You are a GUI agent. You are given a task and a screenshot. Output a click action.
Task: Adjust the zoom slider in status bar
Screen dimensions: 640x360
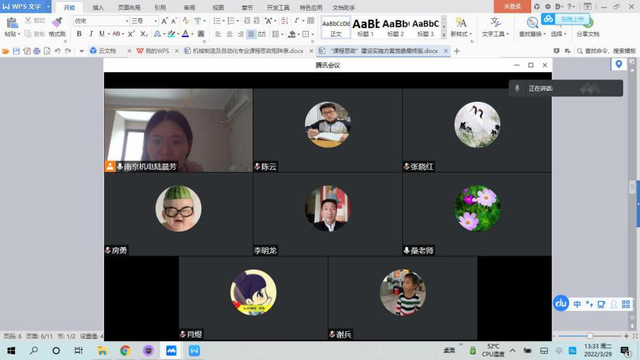coord(590,336)
